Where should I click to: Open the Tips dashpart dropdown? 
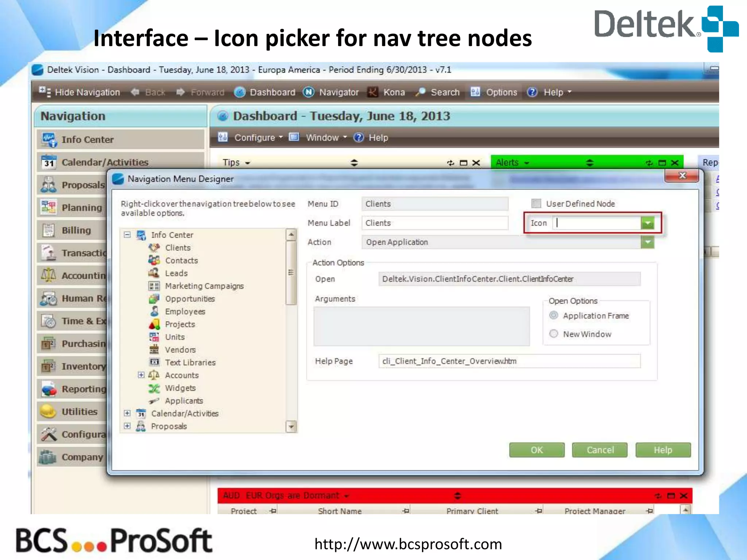(248, 163)
